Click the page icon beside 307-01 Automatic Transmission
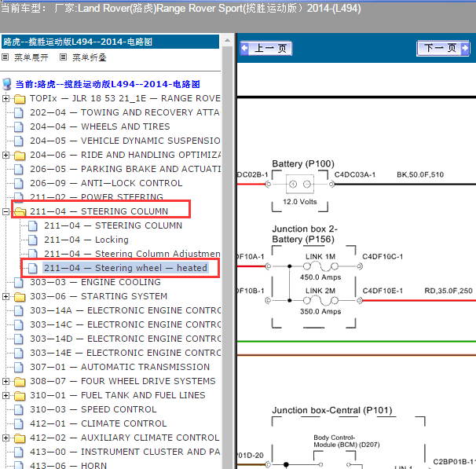Viewport: 476px width, 469px height. [19, 367]
